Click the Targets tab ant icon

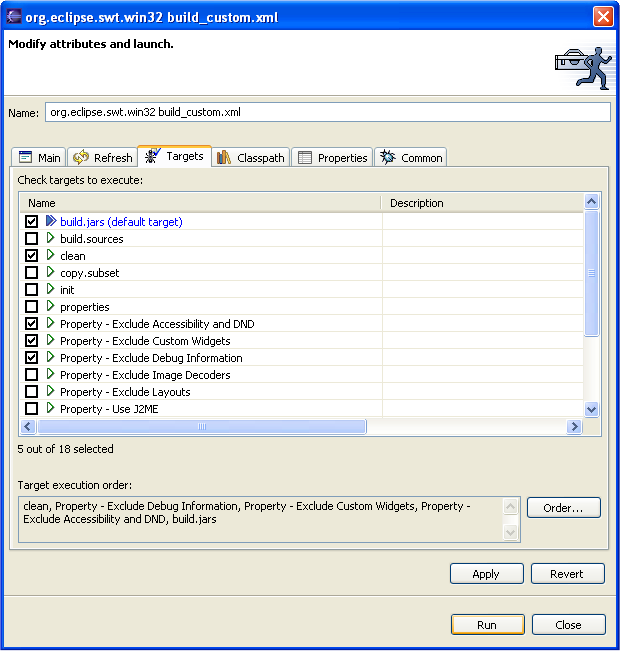coord(152,156)
